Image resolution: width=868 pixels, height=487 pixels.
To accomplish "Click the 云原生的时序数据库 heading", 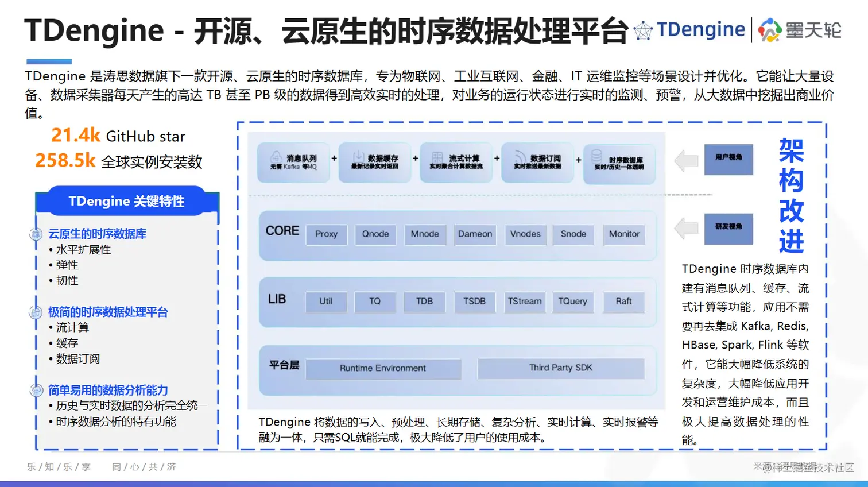I will (97, 234).
